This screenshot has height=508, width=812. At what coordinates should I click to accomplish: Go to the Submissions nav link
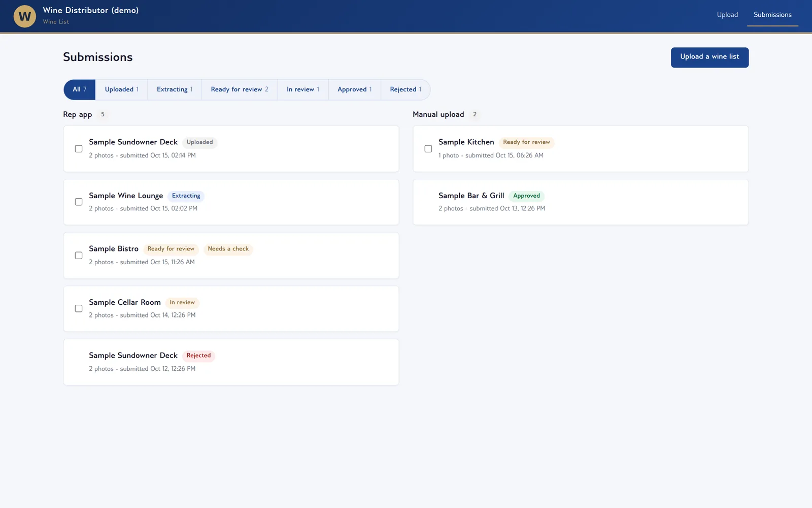pyautogui.click(x=772, y=15)
